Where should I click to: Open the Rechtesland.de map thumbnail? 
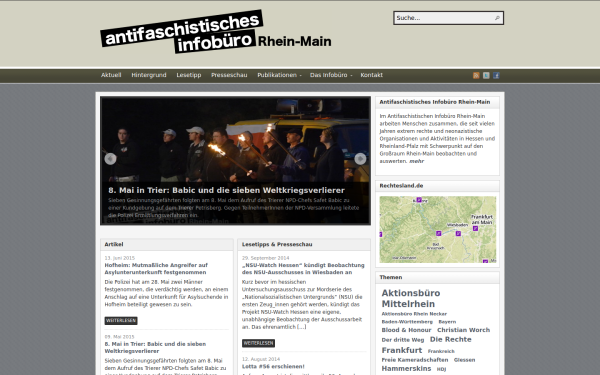tap(438, 230)
